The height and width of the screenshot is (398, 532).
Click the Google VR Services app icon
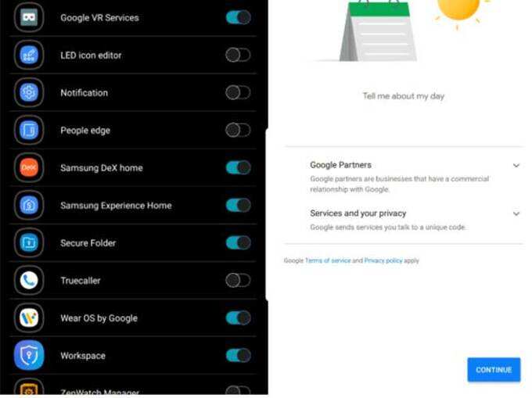click(x=29, y=17)
